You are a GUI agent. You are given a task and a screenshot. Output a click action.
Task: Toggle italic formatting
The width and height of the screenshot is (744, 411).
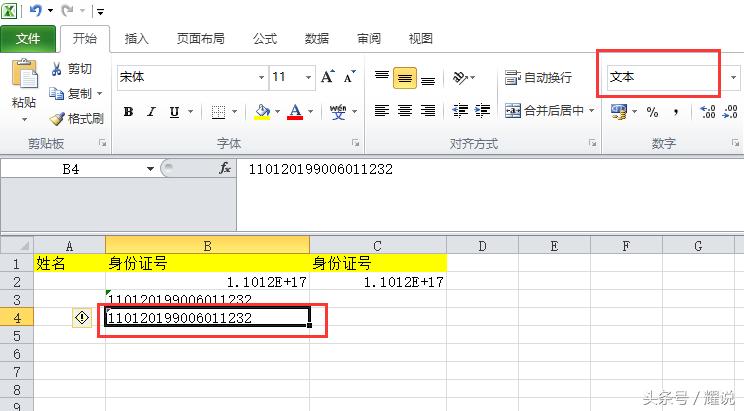[151, 112]
